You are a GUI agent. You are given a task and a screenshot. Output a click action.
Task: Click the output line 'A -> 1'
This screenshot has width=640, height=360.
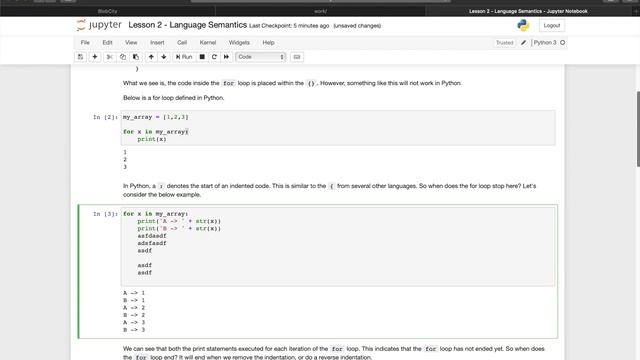point(134,293)
